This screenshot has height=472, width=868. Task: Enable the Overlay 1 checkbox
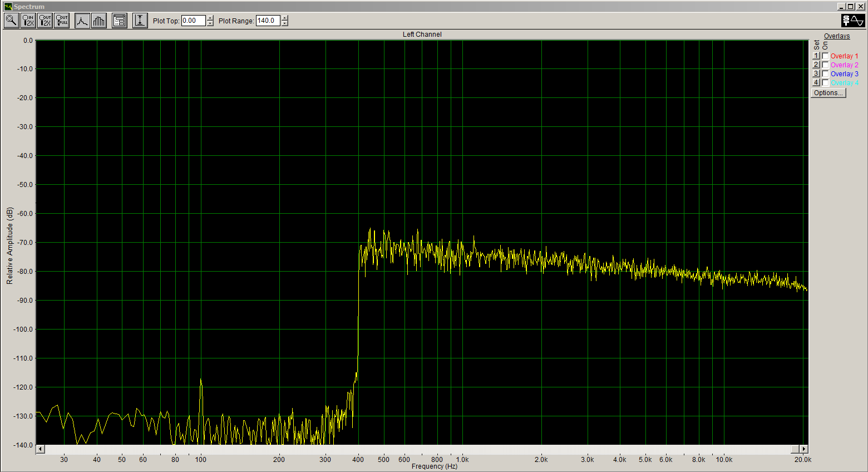[x=826, y=56]
